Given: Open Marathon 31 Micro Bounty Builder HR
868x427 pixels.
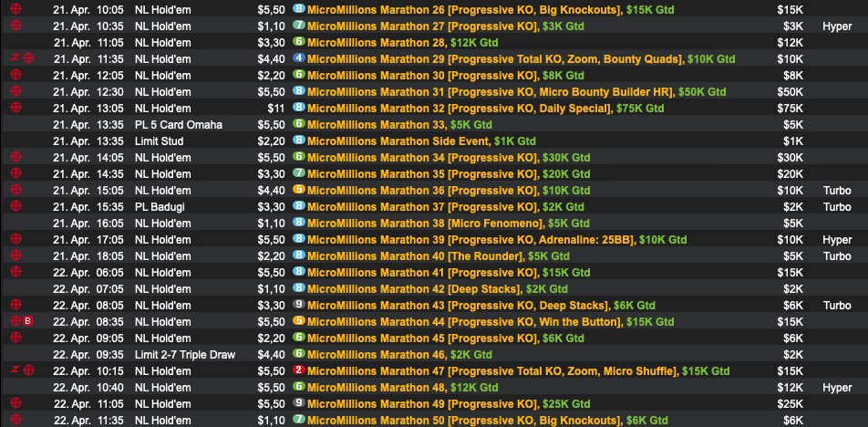Looking at the screenshot, I should (516, 92).
